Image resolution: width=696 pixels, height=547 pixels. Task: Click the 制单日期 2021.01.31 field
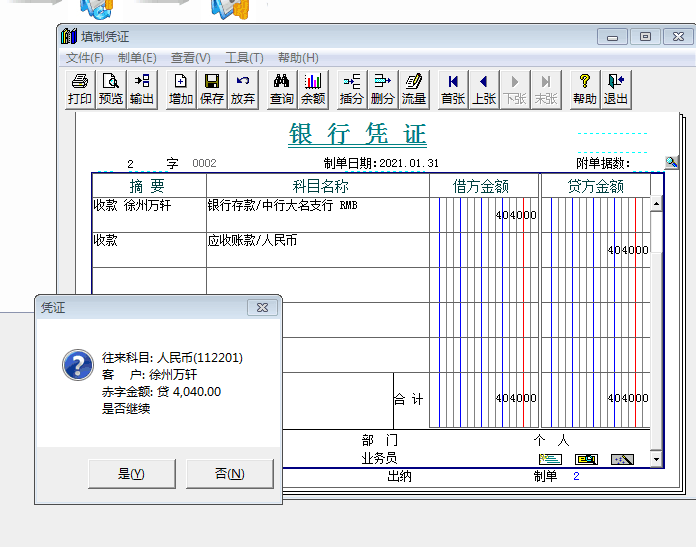381,163
